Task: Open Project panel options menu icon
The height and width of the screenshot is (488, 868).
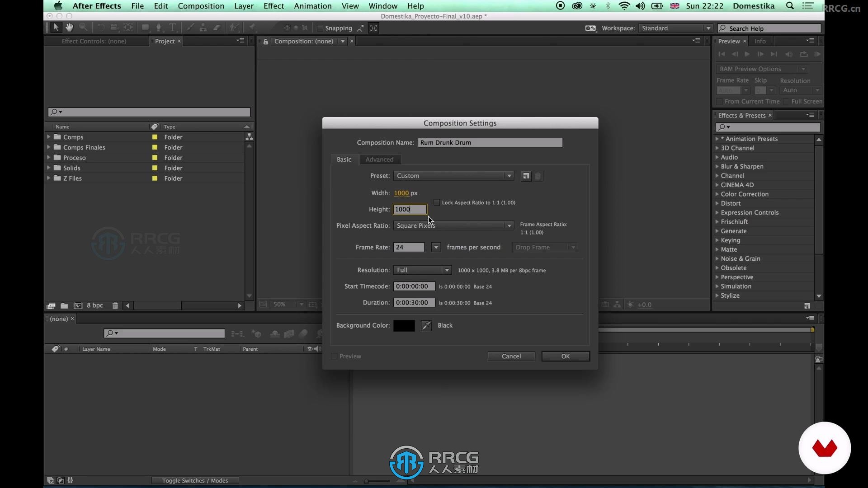Action: click(241, 41)
